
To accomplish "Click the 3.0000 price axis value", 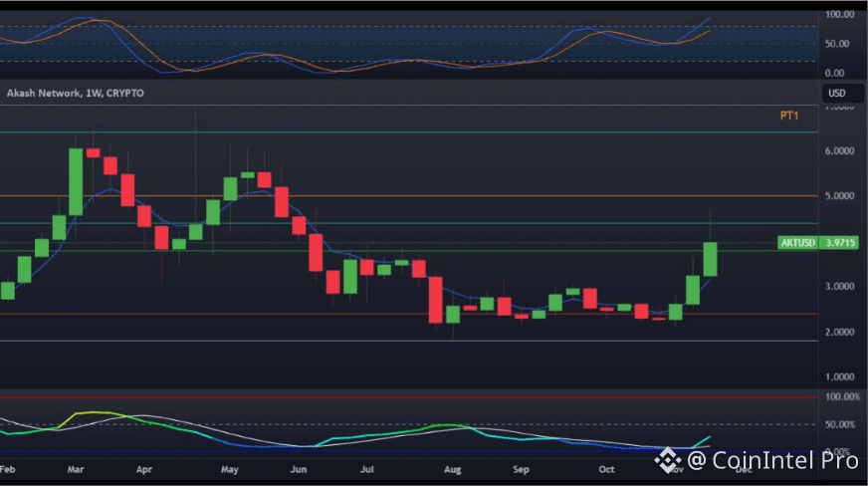I will tap(840, 286).
